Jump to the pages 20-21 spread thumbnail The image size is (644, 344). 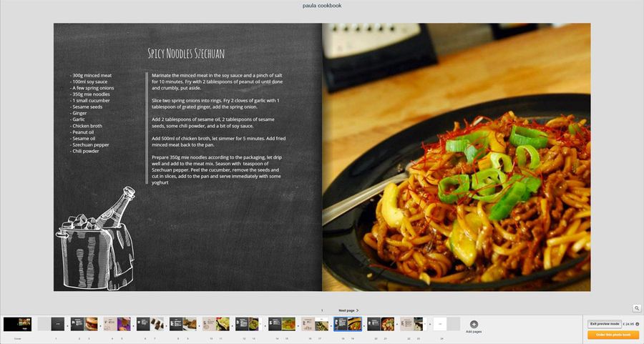pyautogui.click(x=381, y=324)
